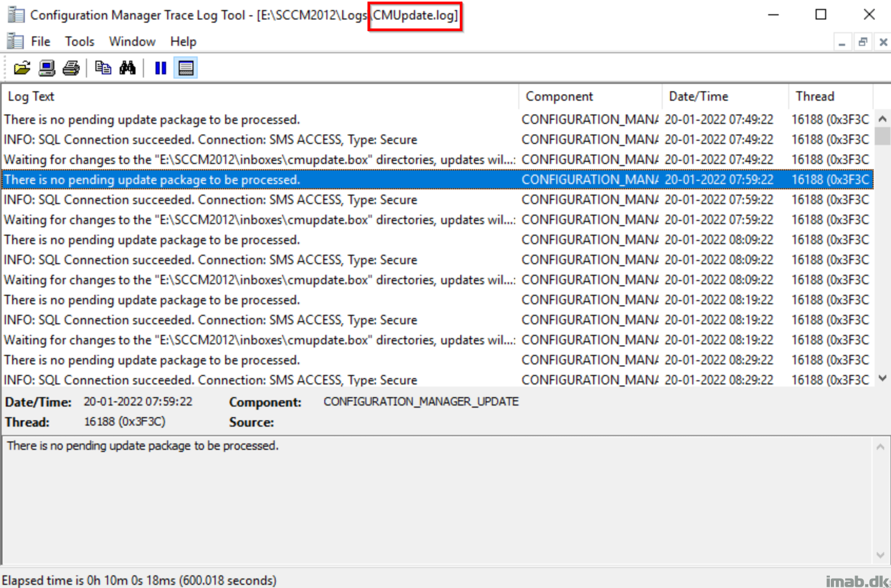Select the SQL Connection succeeded row at 08:09:22
The width and height of the screenshot is (891, 588).
[438, 260]
